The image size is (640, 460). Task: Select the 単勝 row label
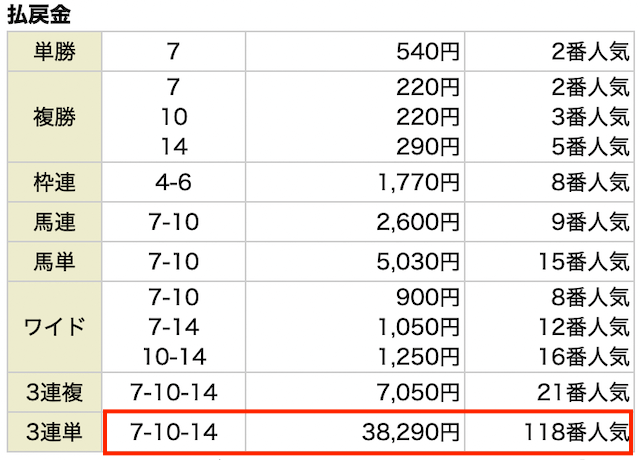(54, 51)
